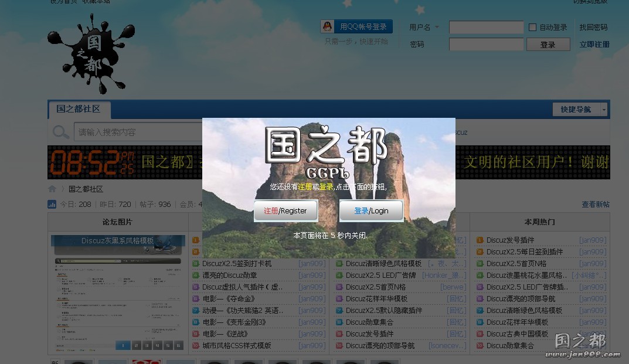
Task: Open the 立即注册 link
Action: click(594, 45)
